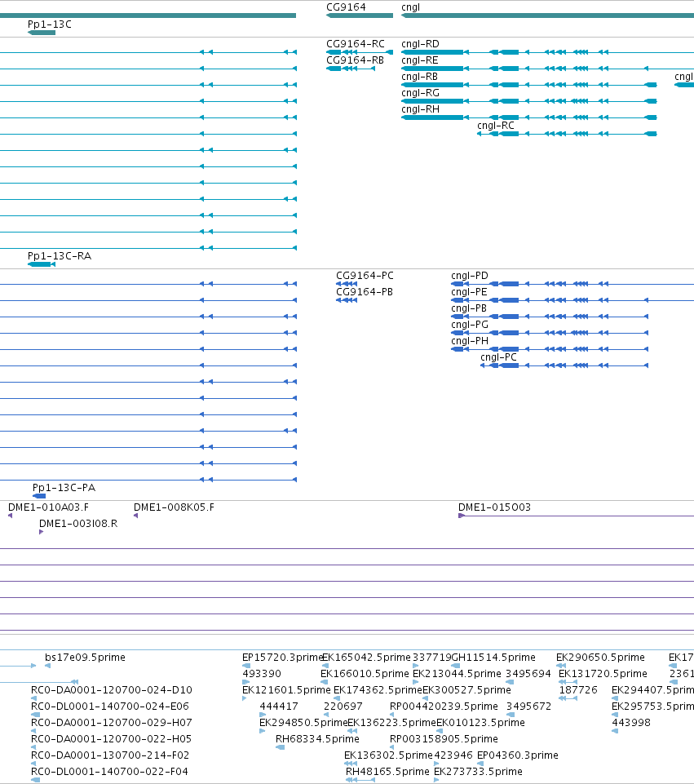694x784 pixels.
Task: Open the Pp1-13C-RA transcript label
Action: (x=60, y=256)
